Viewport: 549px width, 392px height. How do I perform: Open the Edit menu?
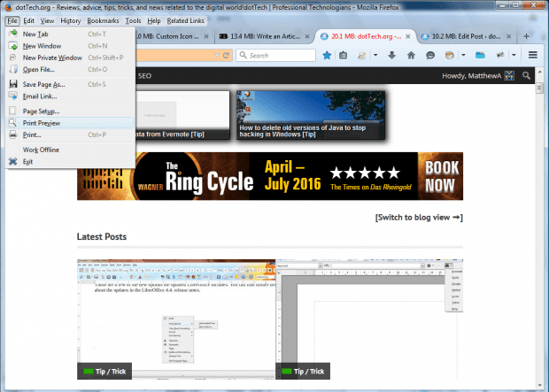pyautogui.click(x=28, y=21)
